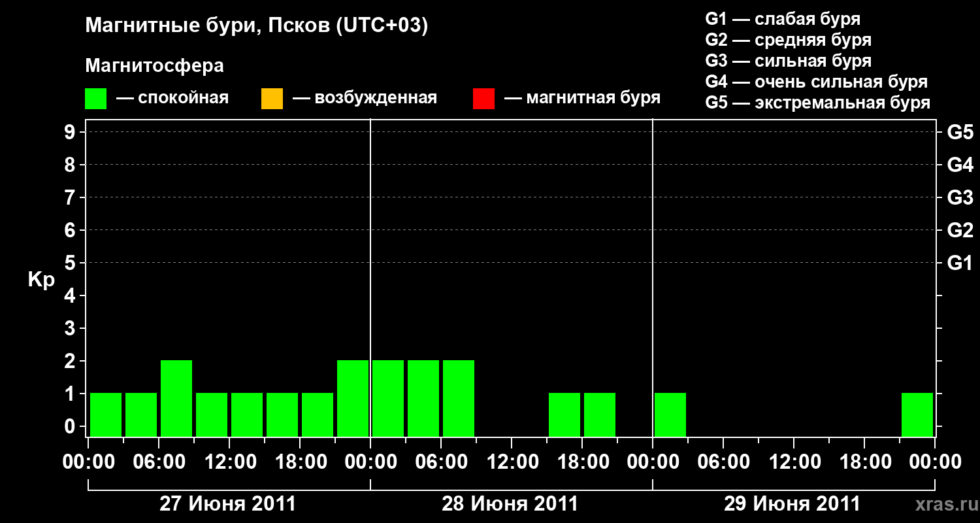Click the '— магнитная буря' legend label
Viewport: 980px width, 523px height.
point(583,98)
